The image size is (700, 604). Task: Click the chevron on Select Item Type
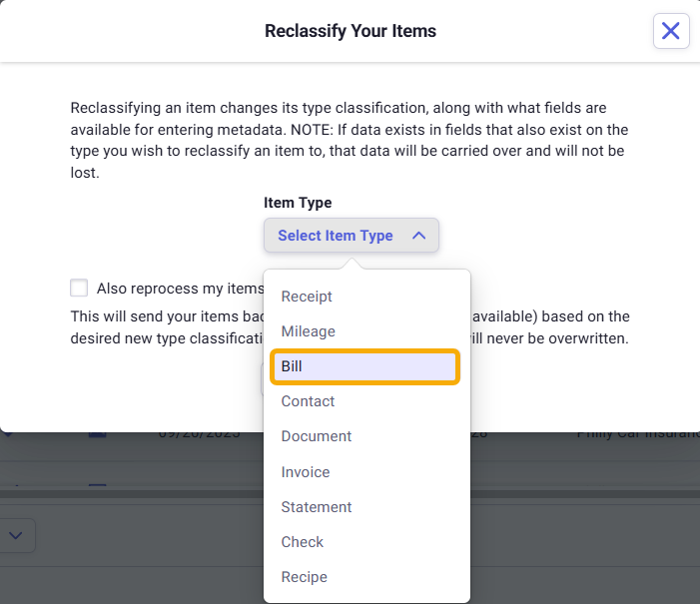pos(419,236)
